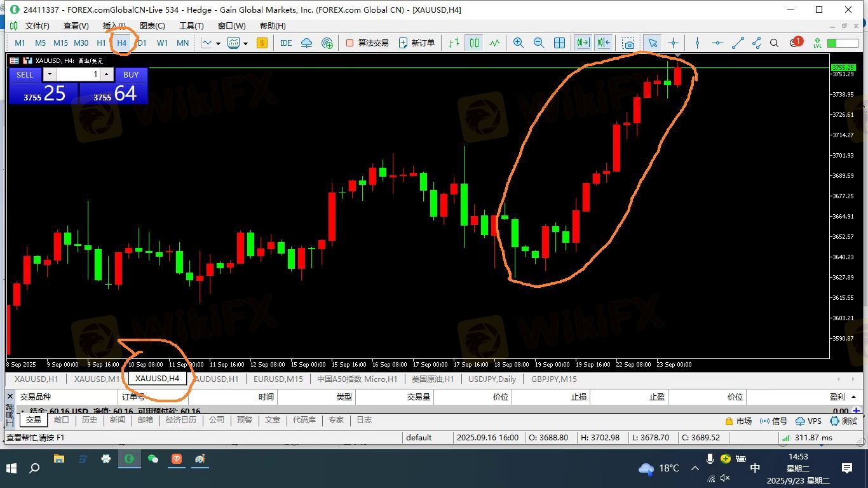
Task: Switch to the 中国A50指数 Micro,H1 tab
Action: tap(357, 379)
